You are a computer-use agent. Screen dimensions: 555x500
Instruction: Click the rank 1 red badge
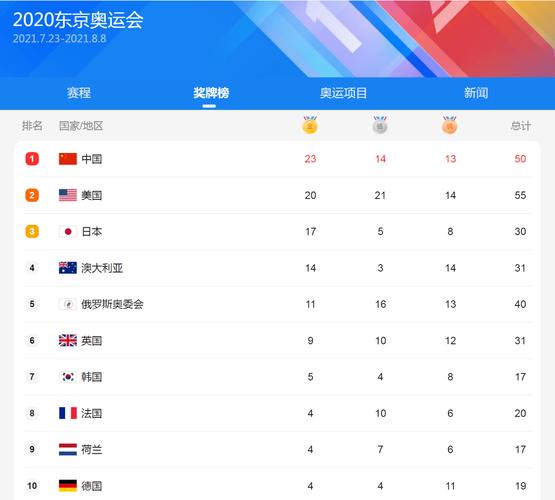(32, 159)
